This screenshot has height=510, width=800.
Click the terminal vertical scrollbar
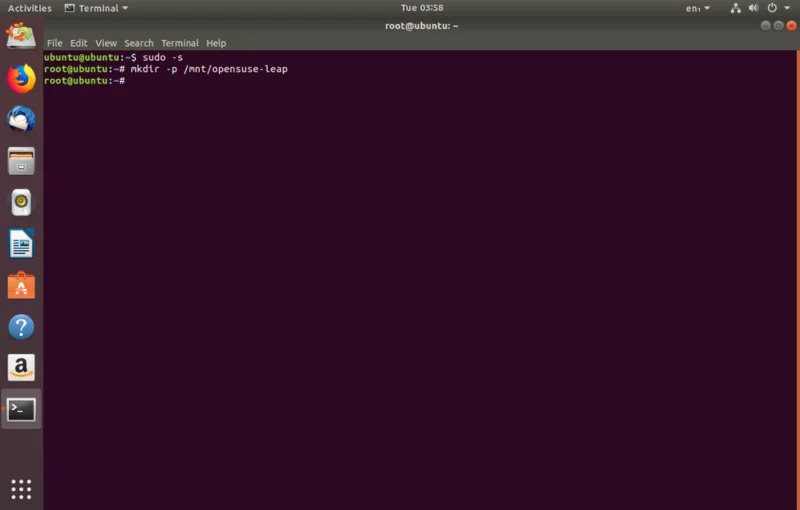pyautogui.click(x=797, y=279)
